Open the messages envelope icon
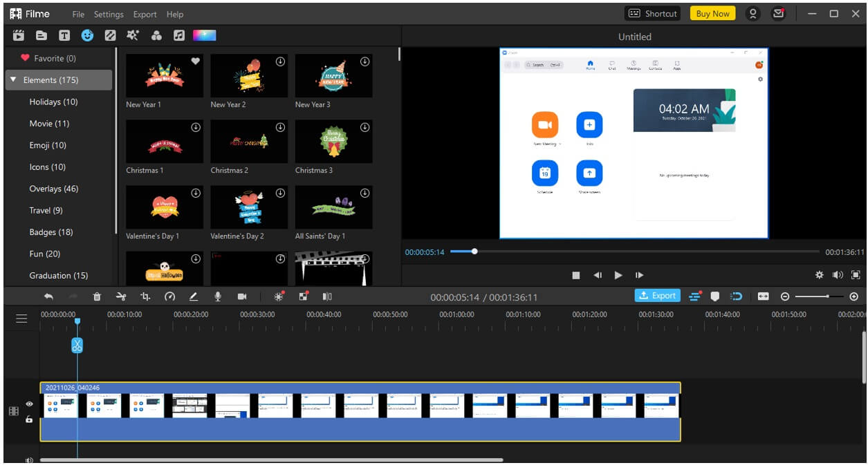 point(779,13)
